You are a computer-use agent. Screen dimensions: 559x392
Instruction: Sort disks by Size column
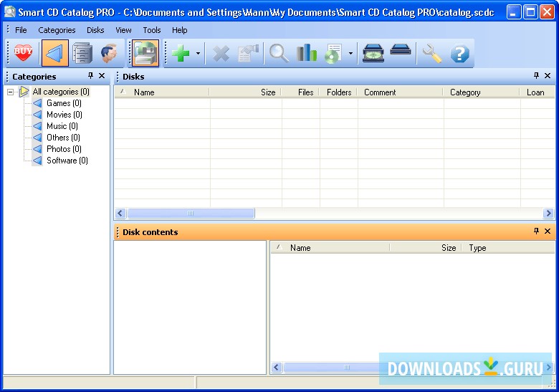[245, 92]
